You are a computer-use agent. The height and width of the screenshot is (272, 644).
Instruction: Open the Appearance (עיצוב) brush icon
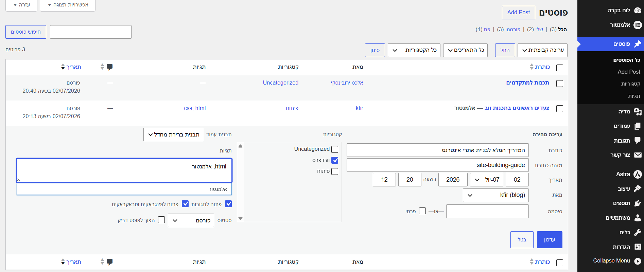click(638, 188)
